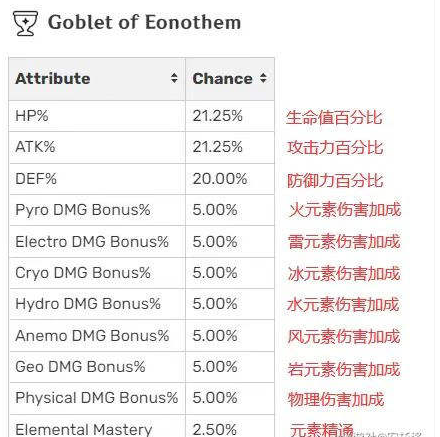This screenshot has width=440, height=437.
Task: Sort table by Attribute column arrows
Action: point(174,78)
